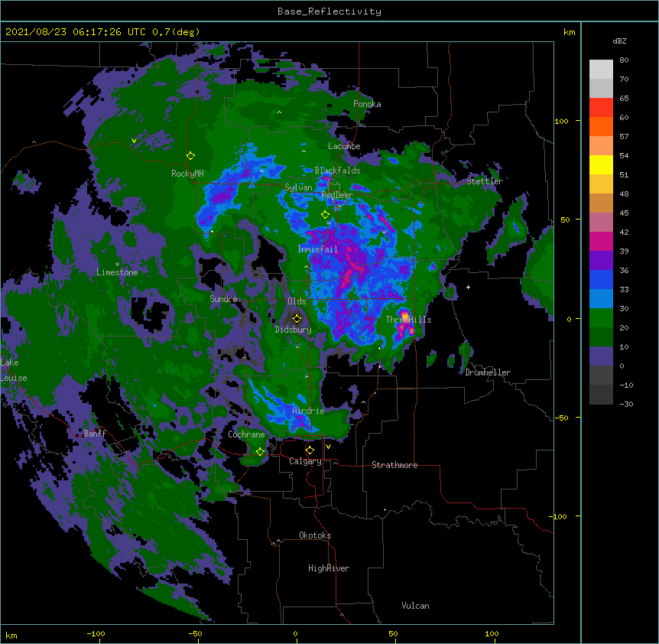The height and width of the screenshot is (644, 659).
Task: Click the Innisfail town label
Action: pos(318,249)
